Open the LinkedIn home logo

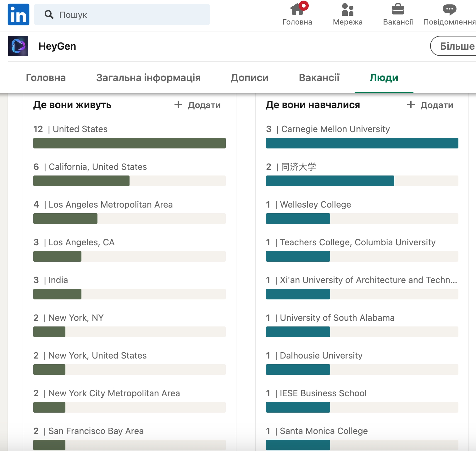(19, 14)
